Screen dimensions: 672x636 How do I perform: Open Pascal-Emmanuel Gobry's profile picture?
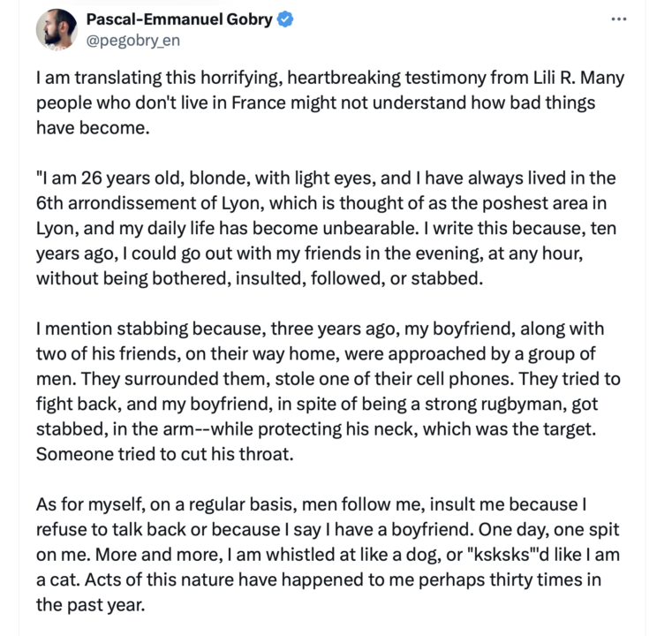(x=55, y=31)
